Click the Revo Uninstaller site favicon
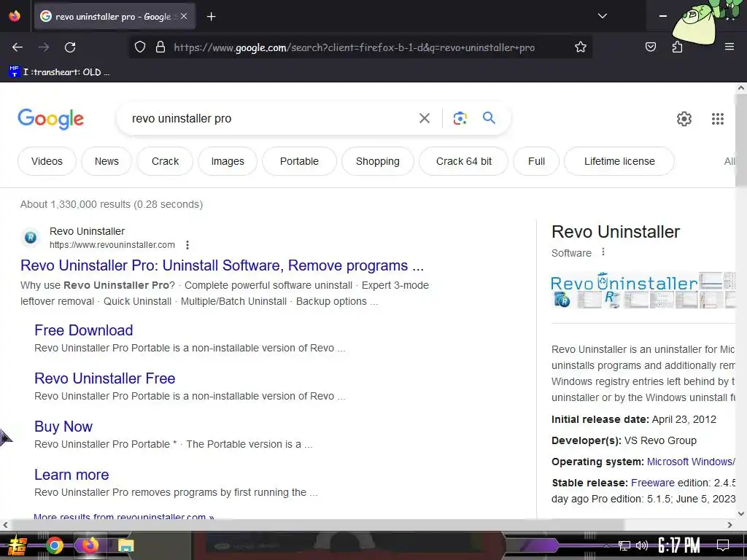Screen dimensions: 747x560 [31, 237]
